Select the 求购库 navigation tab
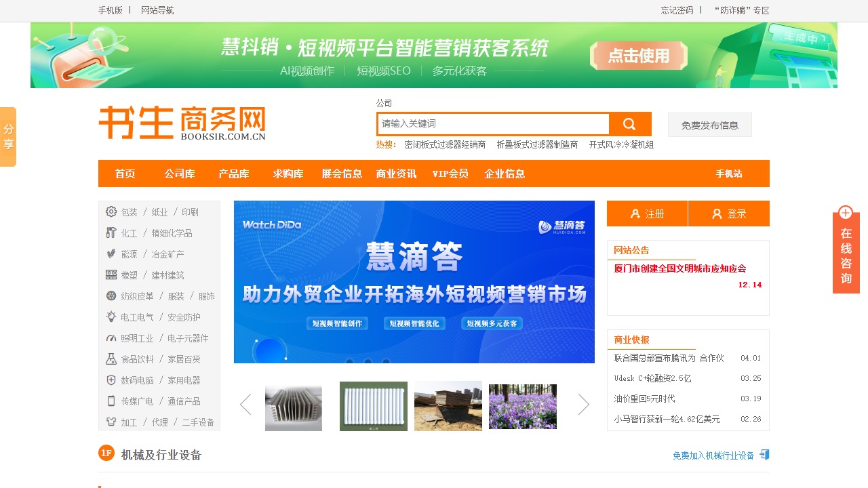This screenshot has height=488, width=868. 288,174
